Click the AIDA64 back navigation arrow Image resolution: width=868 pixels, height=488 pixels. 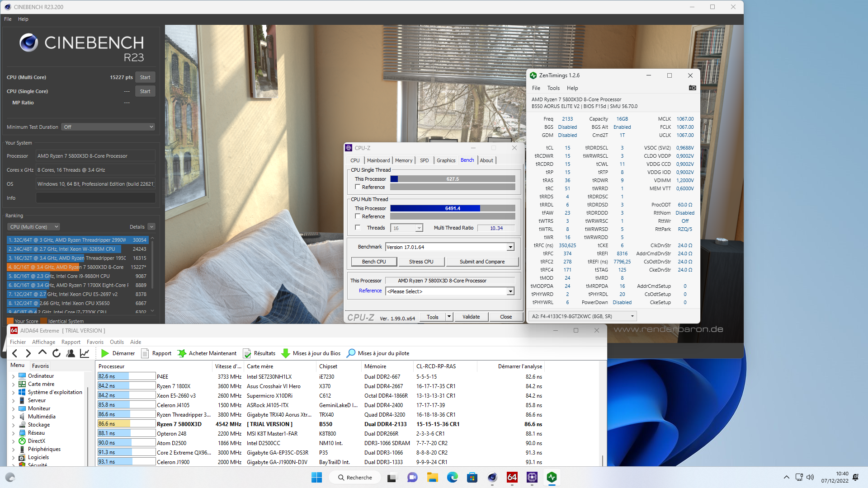click(x=15, y=353)
